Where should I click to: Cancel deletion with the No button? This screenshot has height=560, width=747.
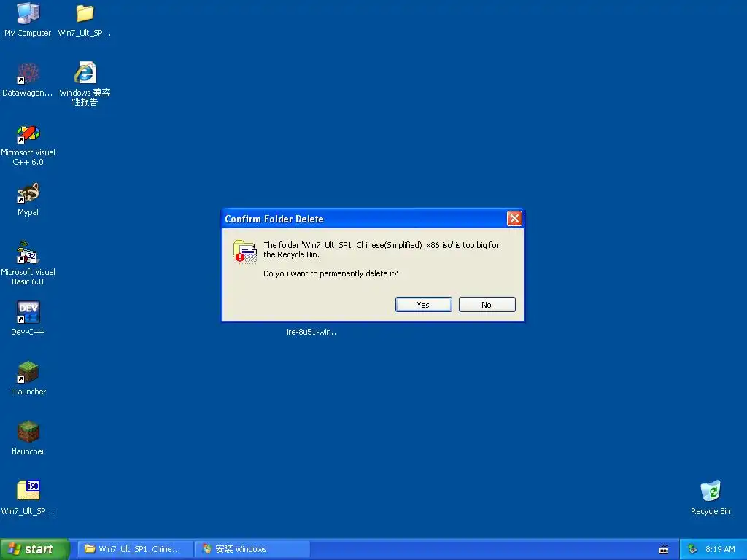487,305
